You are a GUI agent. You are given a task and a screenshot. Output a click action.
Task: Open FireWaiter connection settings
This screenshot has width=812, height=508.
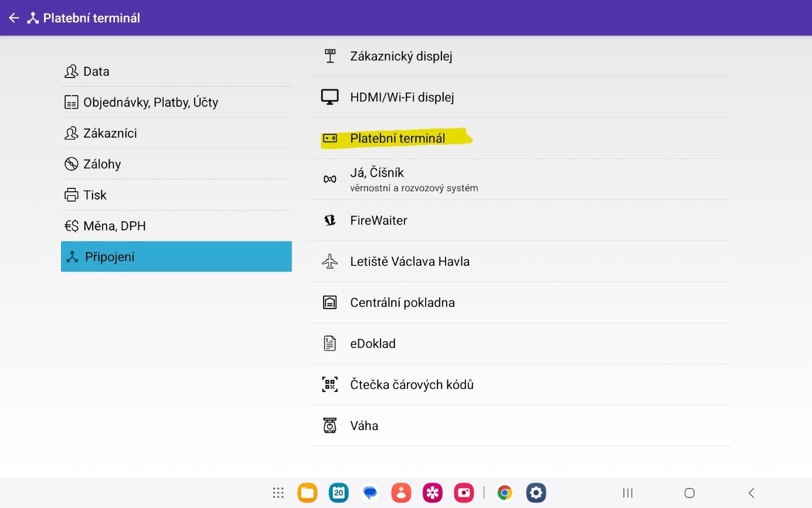click(x=520, y=221)
